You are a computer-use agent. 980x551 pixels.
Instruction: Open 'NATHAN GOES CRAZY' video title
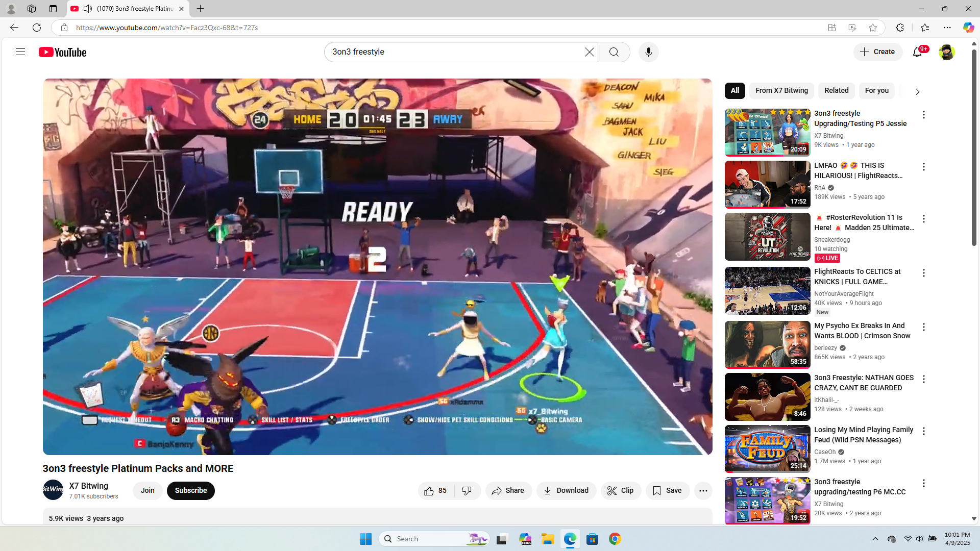[x=864, y=383]
